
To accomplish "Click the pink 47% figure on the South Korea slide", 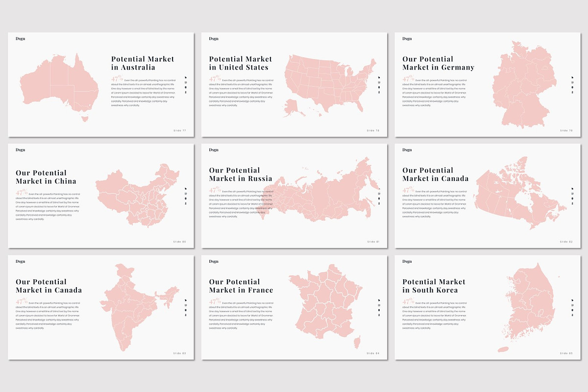I will coord(408,301).
